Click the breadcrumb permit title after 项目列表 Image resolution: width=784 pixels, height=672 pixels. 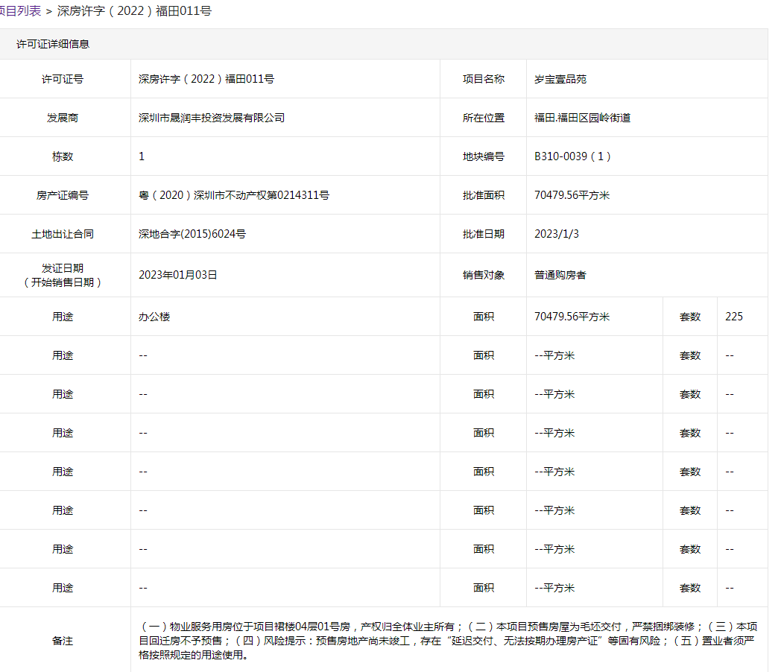[134, 12]
